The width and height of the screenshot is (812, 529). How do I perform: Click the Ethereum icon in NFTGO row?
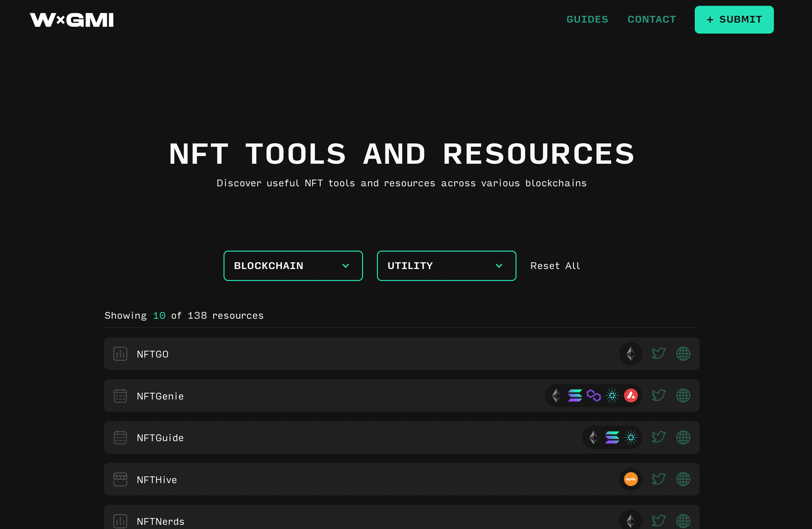tap(630, 354)
